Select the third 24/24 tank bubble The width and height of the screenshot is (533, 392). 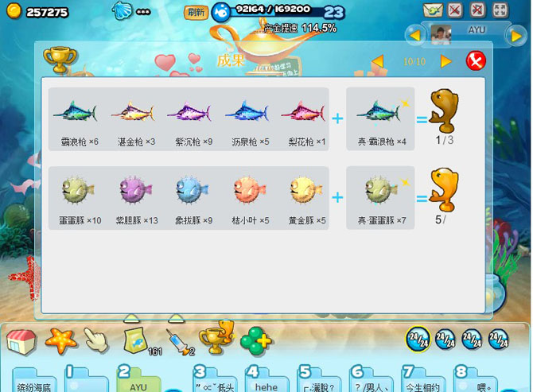coord(472,340)
